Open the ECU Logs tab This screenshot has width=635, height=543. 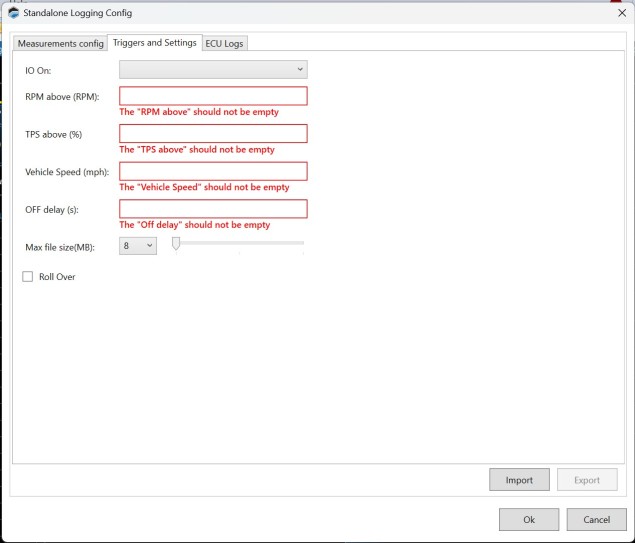click(224, 44)
